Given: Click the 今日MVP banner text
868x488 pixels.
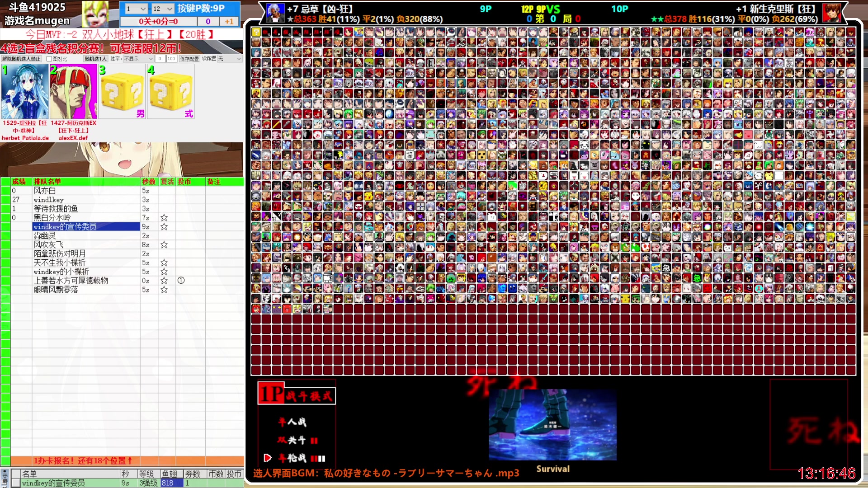Looking at the screenshot, I should 120,34.
